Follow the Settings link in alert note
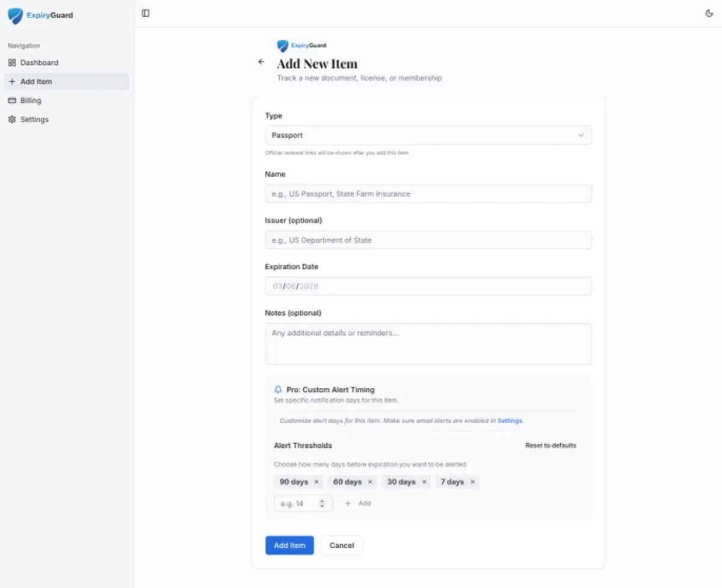 click(510, 421)
